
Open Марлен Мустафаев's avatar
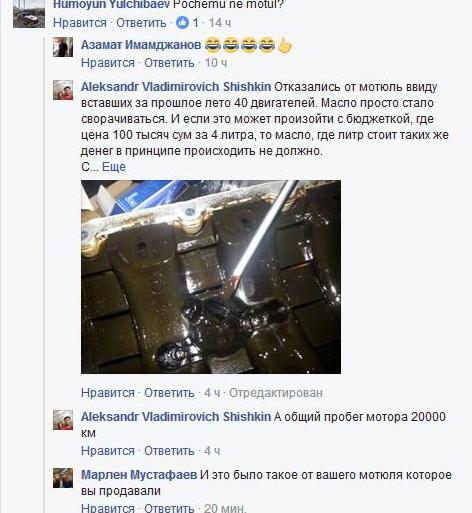pos(63,478)
